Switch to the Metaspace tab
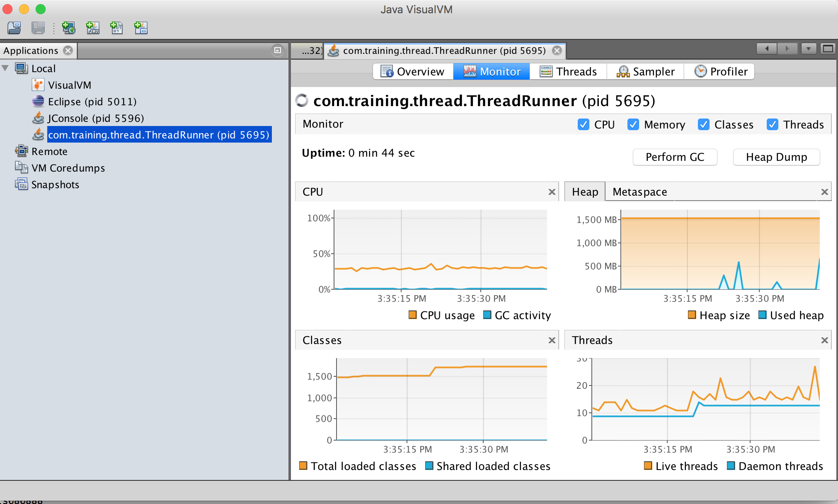 point(639,192)
